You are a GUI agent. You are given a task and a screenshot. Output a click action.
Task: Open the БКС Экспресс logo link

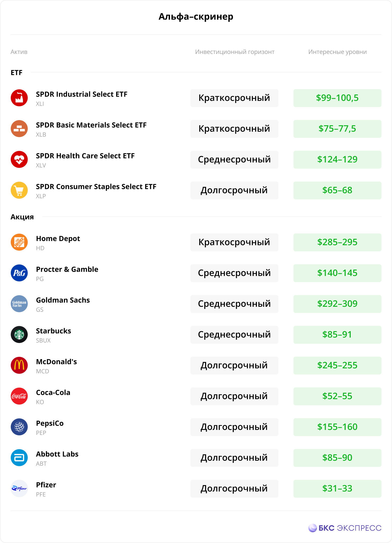click(x=345, y=528)
